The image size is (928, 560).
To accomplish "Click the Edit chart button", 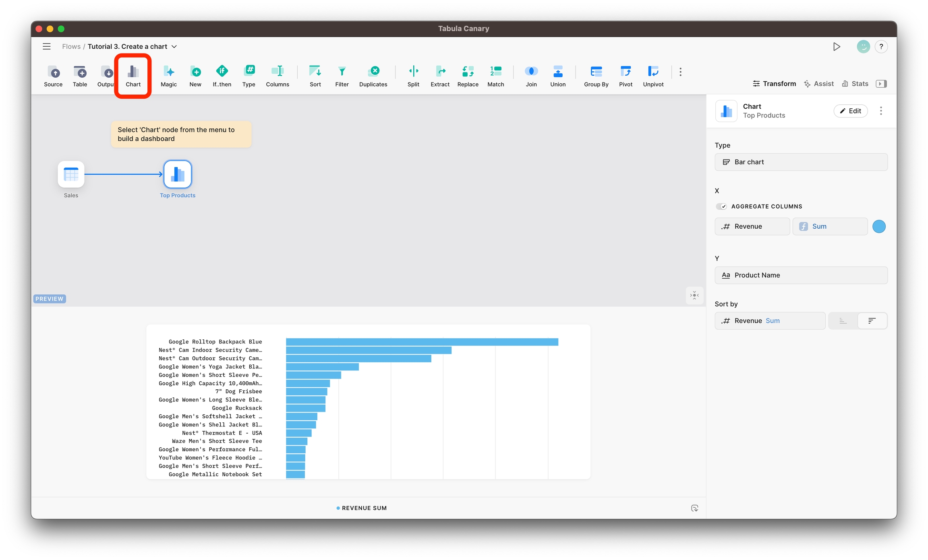I will click(850, 111).
